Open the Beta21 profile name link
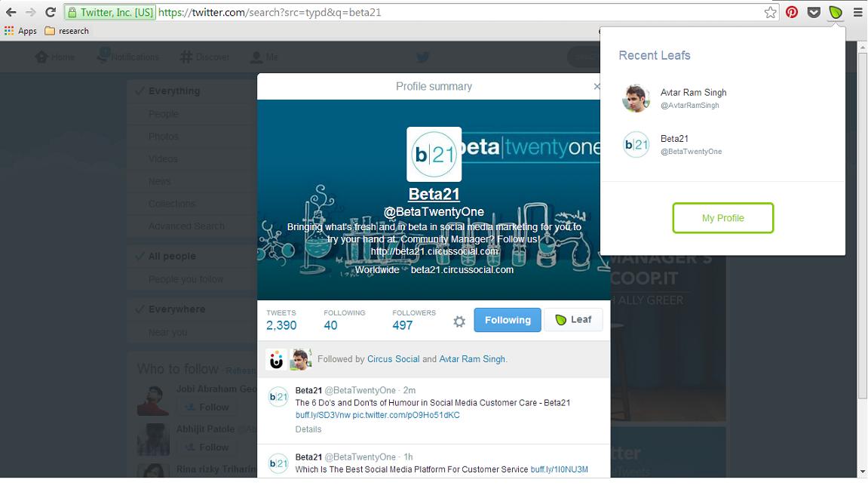The width and height of the screenshot is (868, 495). coord(434,195)
